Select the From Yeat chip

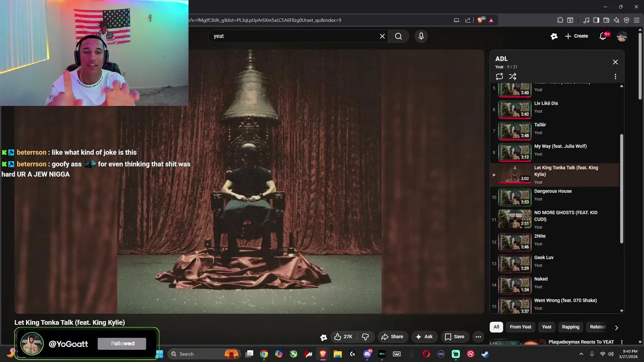pyautogui.click(x=520, y=327)
